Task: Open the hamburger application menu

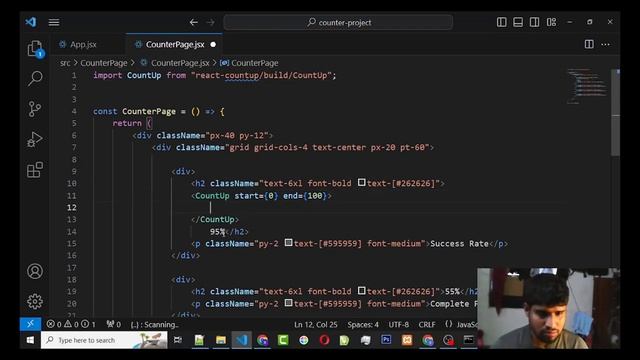Action: 54,22
